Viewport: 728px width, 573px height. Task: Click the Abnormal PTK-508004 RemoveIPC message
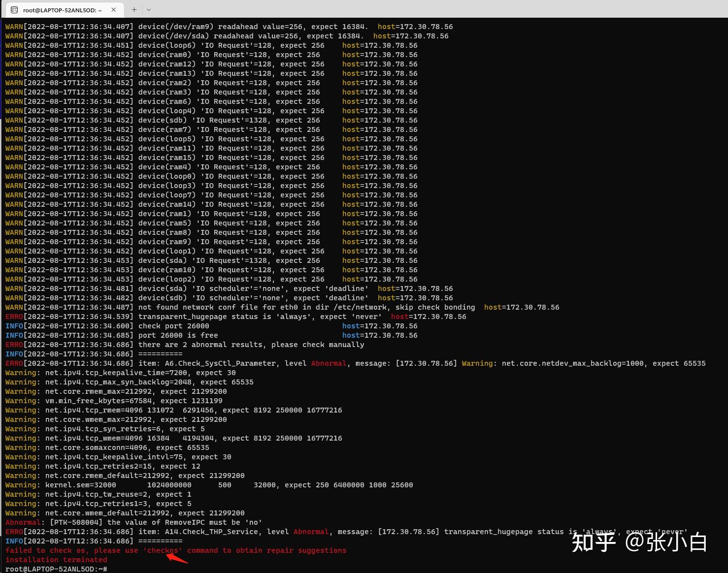tap(133, 522)
